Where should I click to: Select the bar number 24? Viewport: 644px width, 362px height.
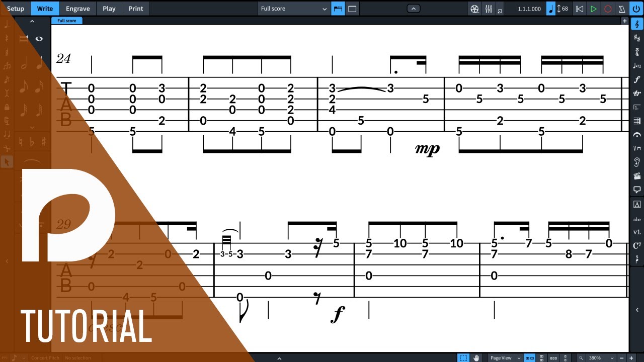pos(63,59)
